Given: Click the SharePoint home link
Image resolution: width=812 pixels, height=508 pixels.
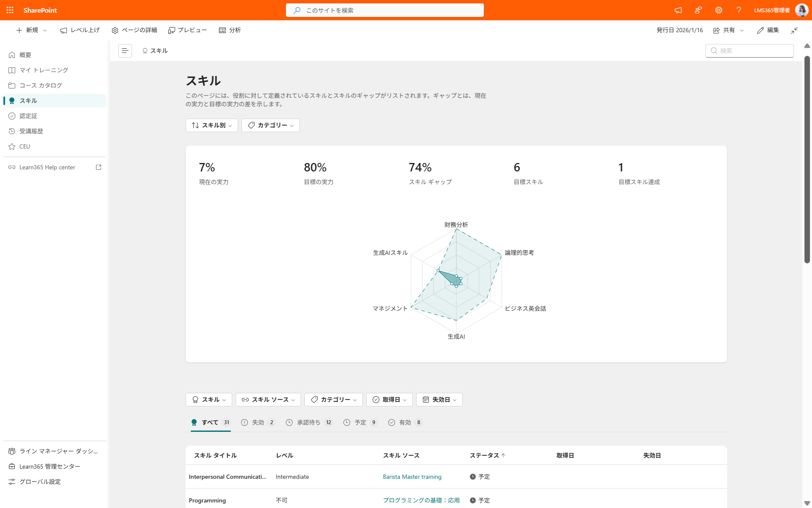Looking at the screenshot, I should [x=40, y=10].
